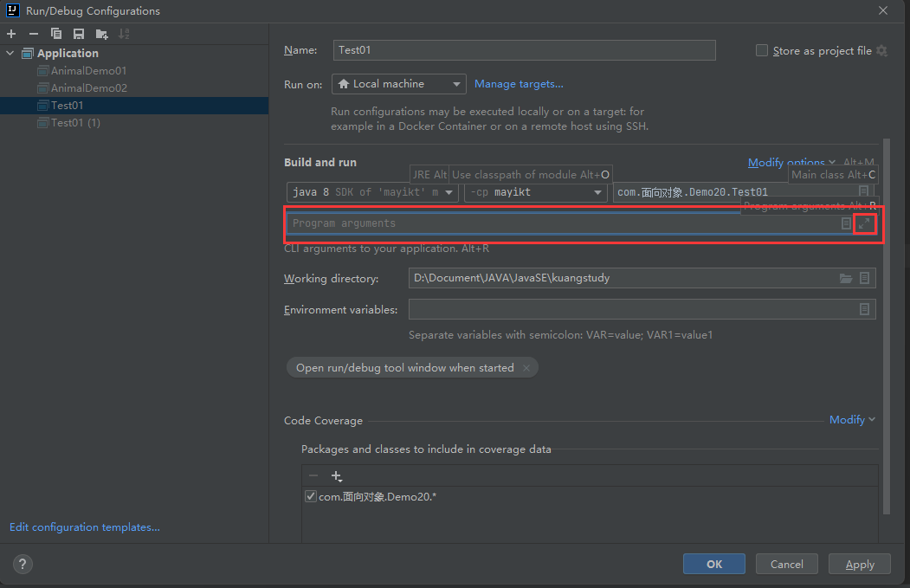The height and width of the screenshot is (588, 910).
Task: Insert macros in Program arguments
Action: pos(846,223)
